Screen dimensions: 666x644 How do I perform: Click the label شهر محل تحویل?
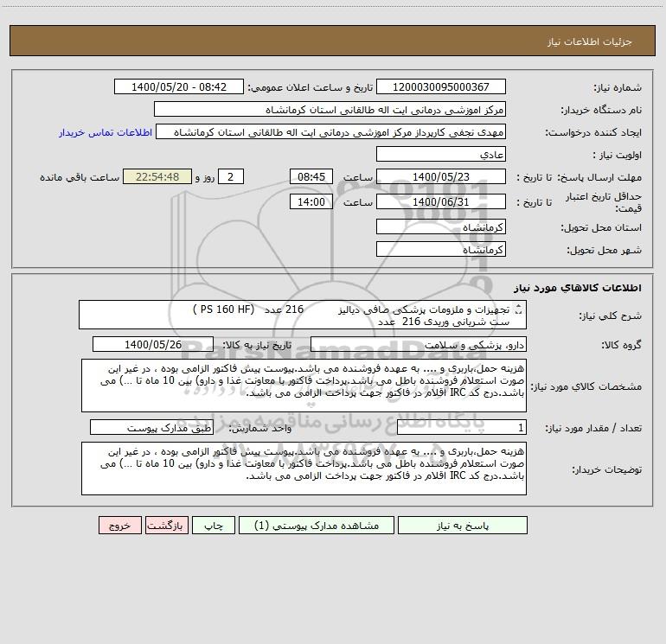[x=605, y=250]
